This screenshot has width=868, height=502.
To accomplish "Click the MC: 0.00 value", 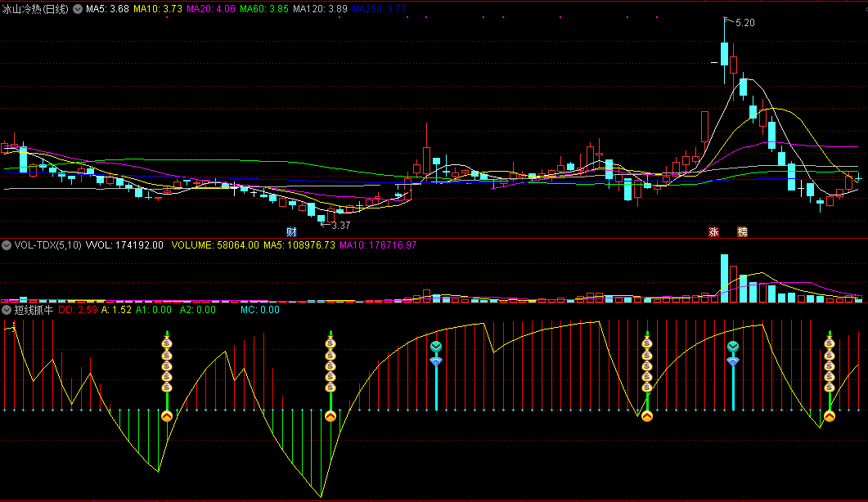I will [260, 310].
